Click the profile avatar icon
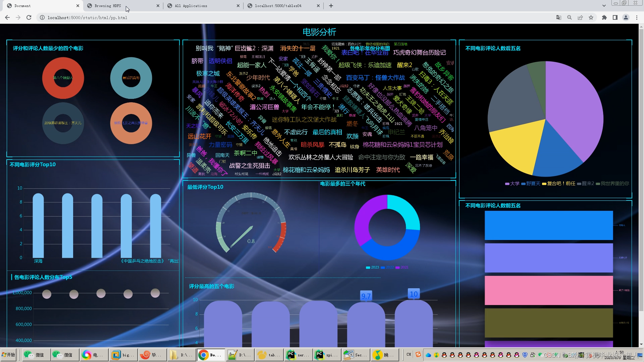Image resolution: width=644 pixels, height=362 pixels. [x=626, y=18]
